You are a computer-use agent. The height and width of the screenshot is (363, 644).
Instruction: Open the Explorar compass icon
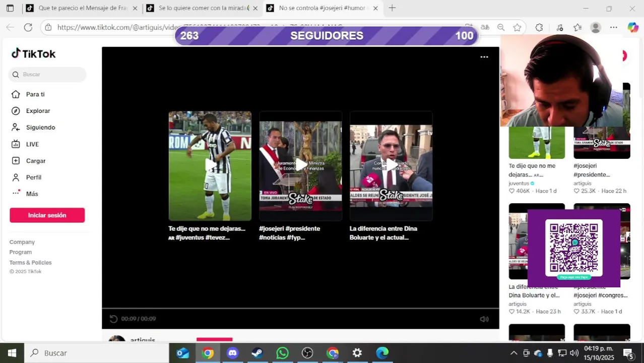(x=16, y=111)
